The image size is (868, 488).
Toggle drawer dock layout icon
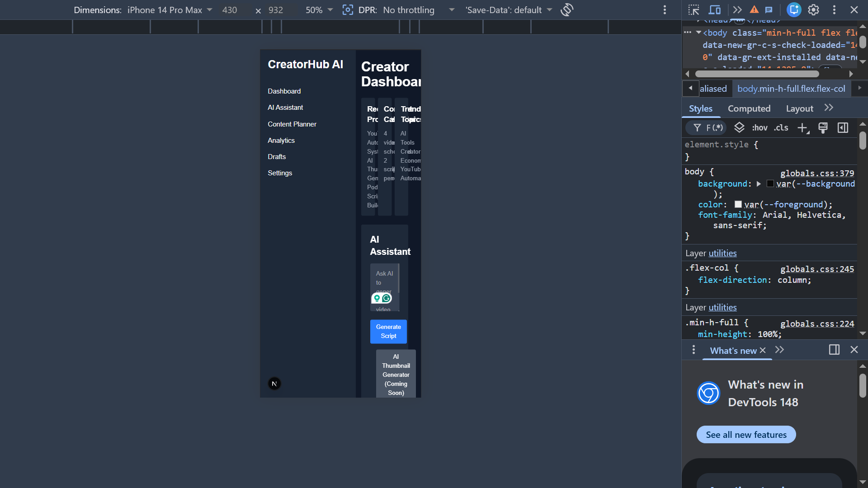[x=834, y=350]
